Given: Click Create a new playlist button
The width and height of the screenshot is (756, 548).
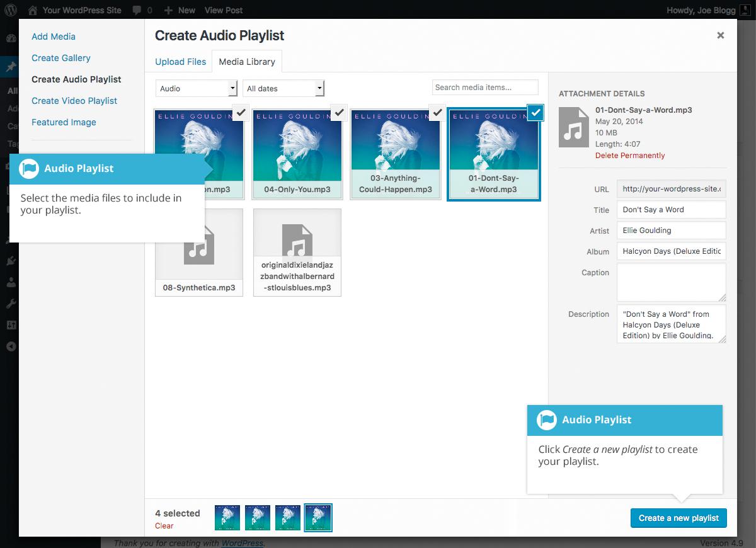Looking at the screenshot, I should (679, 518).
